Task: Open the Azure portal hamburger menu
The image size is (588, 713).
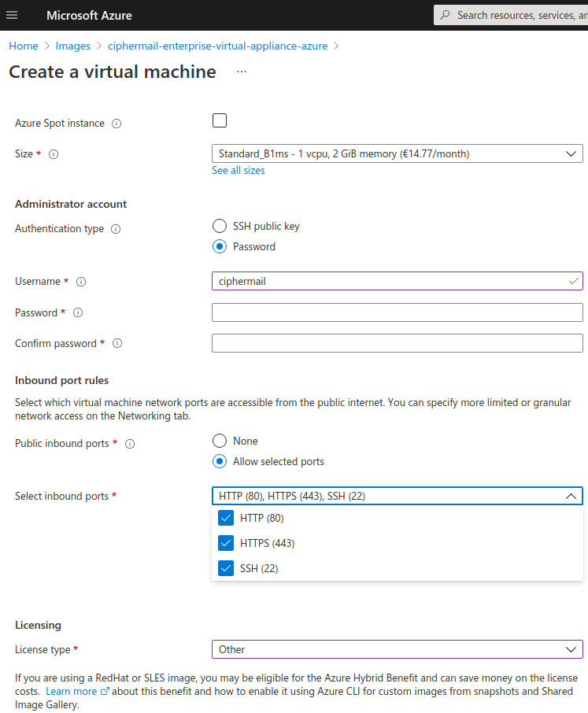Action: point(12,15)
